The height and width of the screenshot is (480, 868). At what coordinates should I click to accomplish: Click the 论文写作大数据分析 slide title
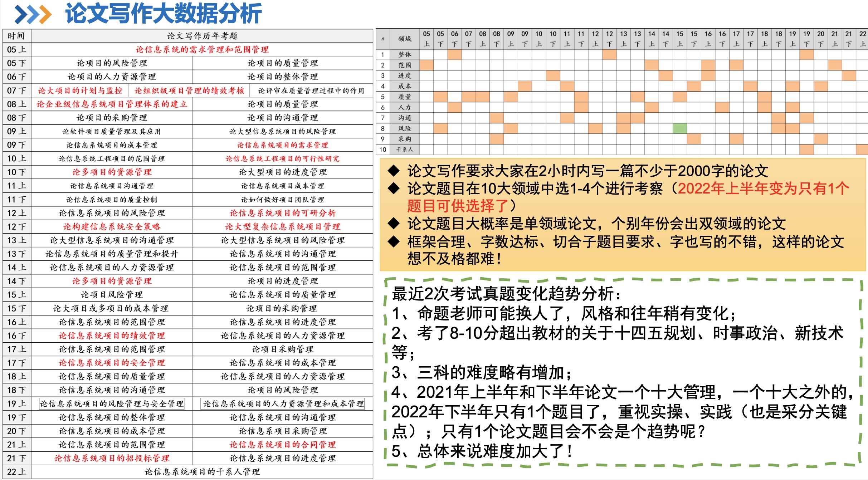(x=164, y=14)
